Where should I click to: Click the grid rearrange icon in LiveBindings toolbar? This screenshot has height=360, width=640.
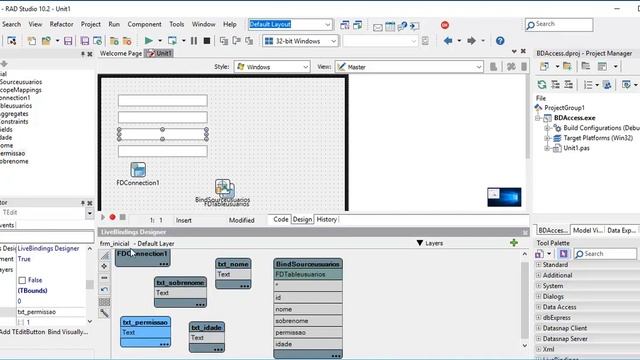(104, 302)
